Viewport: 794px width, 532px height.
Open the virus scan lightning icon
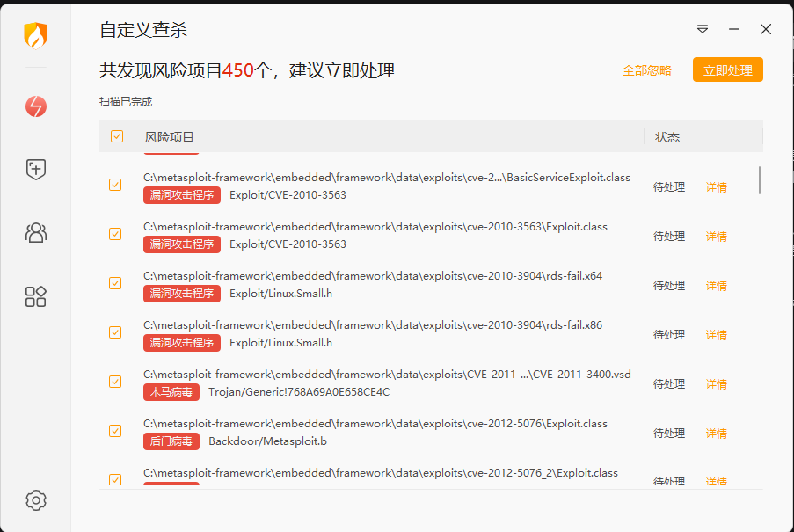click(36, 106)
